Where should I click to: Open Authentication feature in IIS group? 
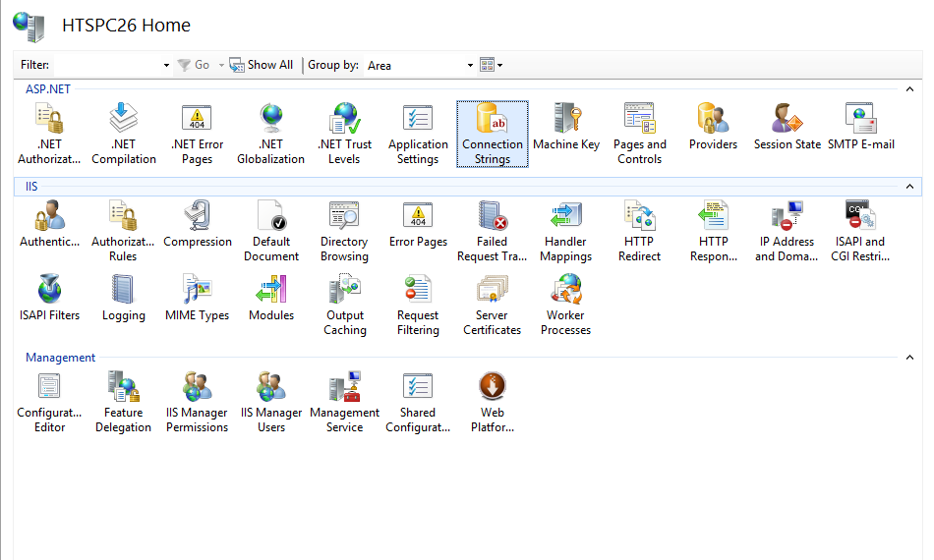(x=49, y=224)
